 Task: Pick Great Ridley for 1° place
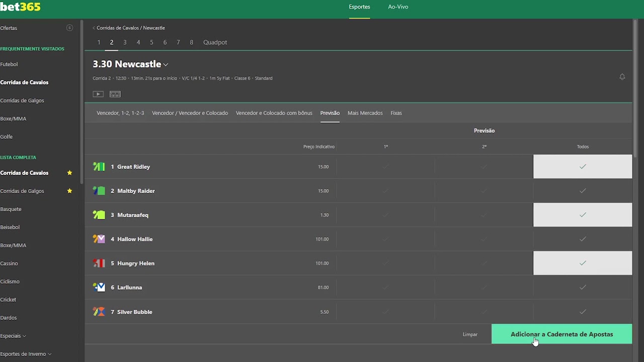tap(386, 166)
